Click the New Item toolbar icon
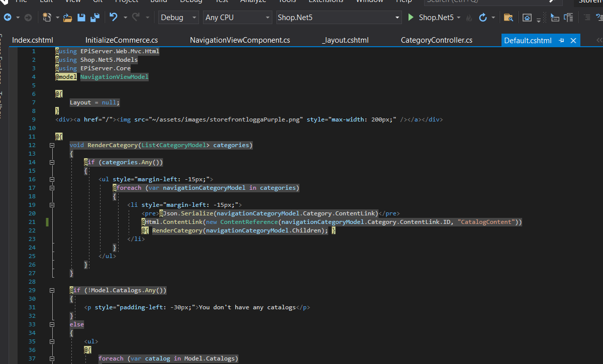Image resolution: width=603 pixels, height=364 pixels. tap(47, 18)
